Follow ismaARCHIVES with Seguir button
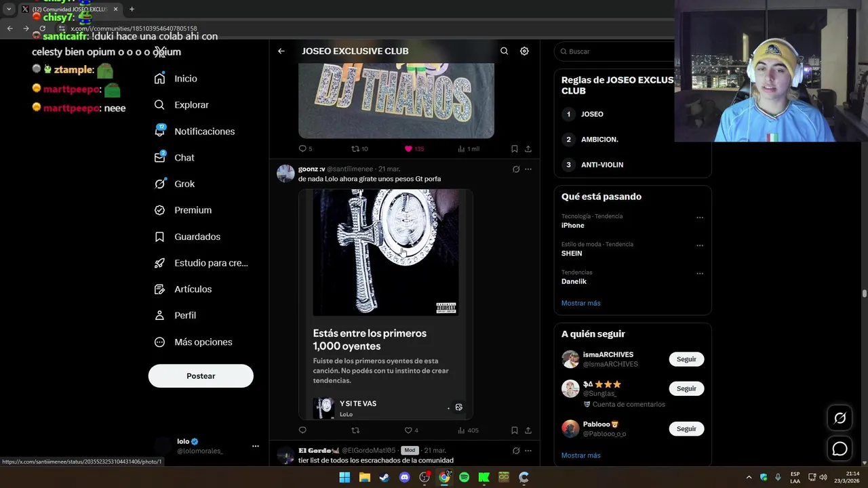This screenshot has height=488, width=868. coord(686,359)
